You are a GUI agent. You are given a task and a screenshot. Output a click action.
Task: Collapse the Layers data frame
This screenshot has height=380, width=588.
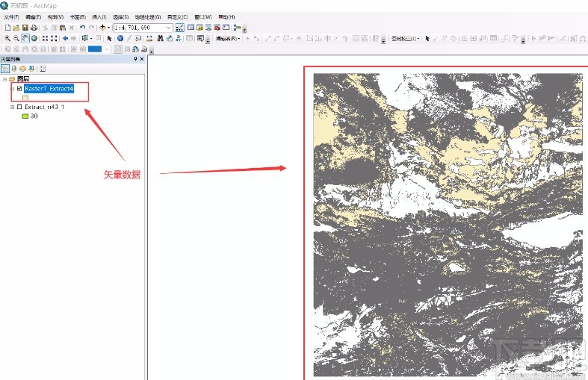pos(5,79)
